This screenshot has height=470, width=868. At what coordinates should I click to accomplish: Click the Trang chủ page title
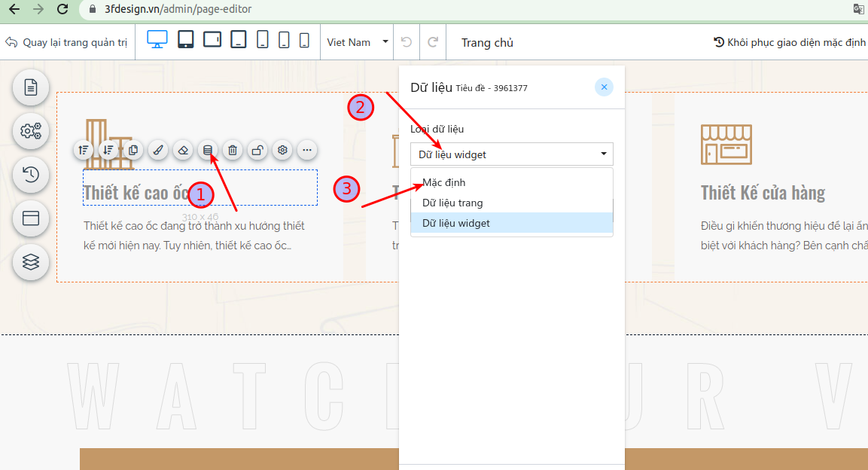click(x=487, y=43)
